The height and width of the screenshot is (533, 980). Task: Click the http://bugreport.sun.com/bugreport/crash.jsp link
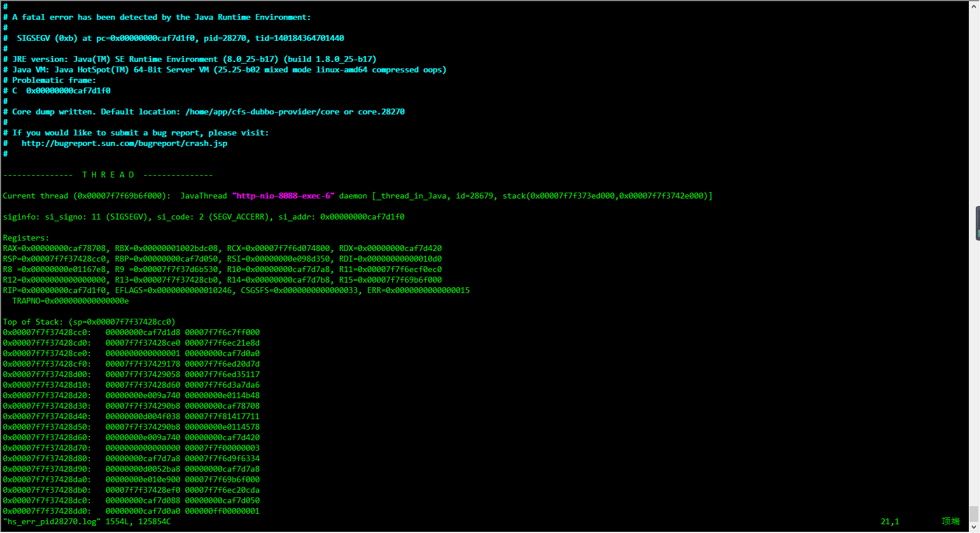(124, 143)
